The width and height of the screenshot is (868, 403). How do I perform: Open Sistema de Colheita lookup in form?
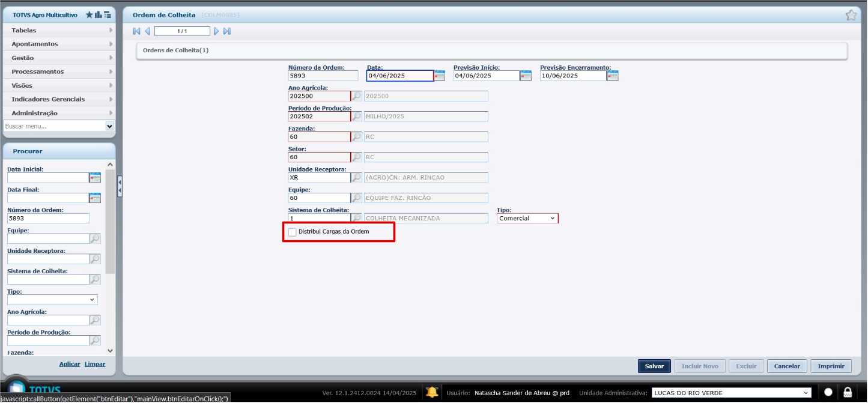pyautogui.click(x=357, y=219)
